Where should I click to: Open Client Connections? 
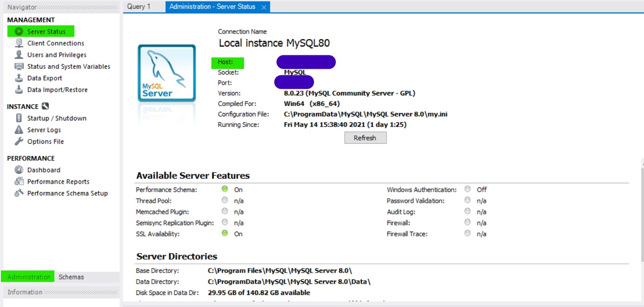tap(56, 43)
